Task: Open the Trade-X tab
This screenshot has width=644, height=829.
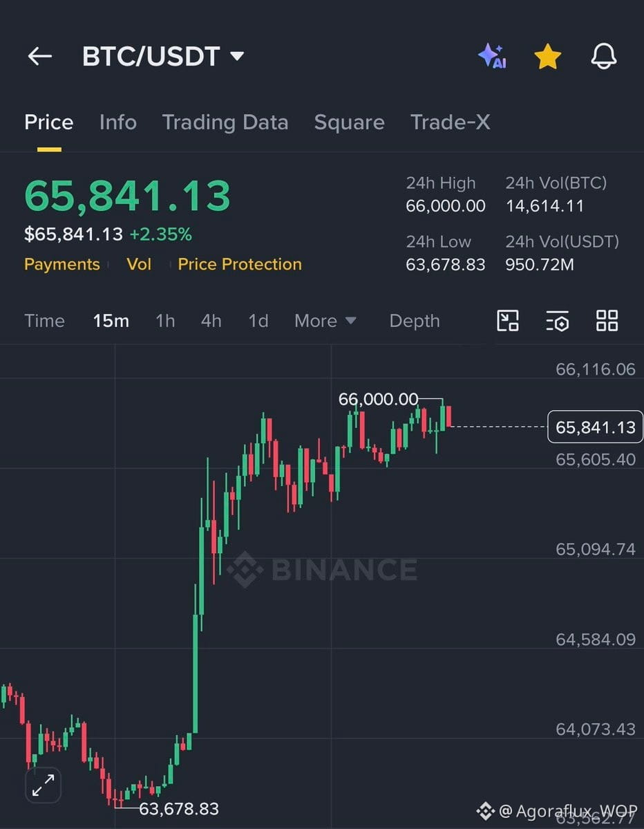Action: (450, 122)
